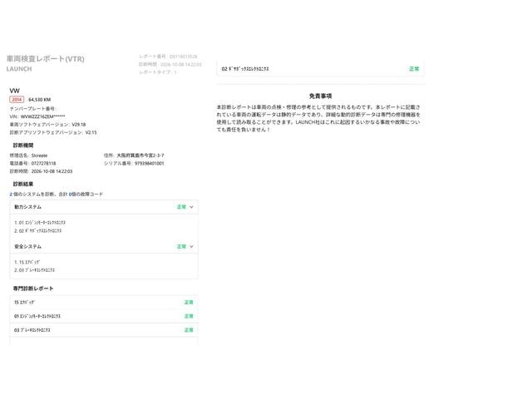Select the VW vehicle brand heading
The width and height of the screenshot is (532, 399).
[15, 91]
